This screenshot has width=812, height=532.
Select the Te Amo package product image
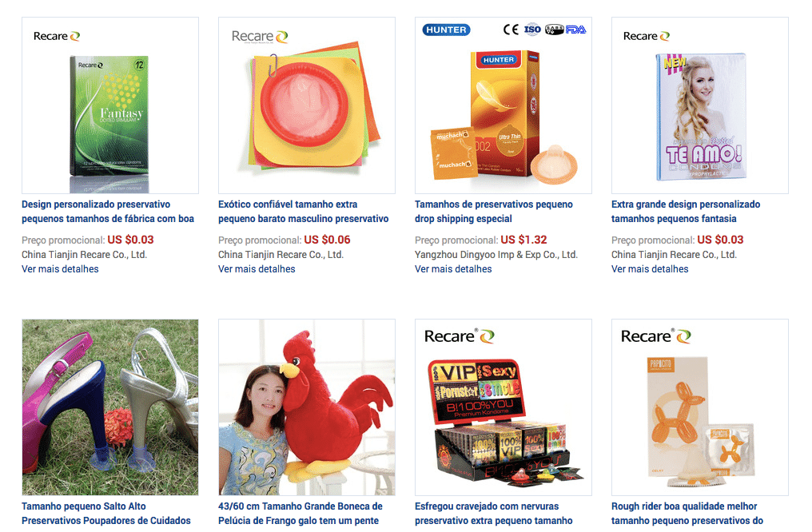(699, 105)
